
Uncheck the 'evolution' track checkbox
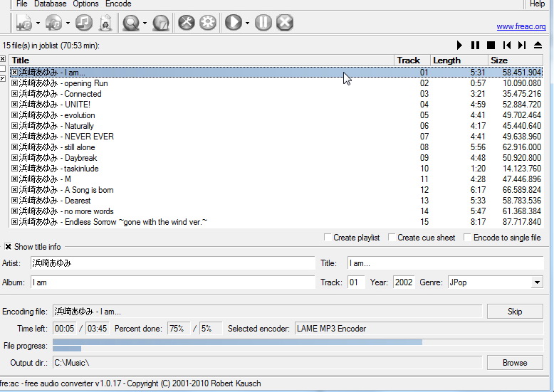click(x=14, y=115)
